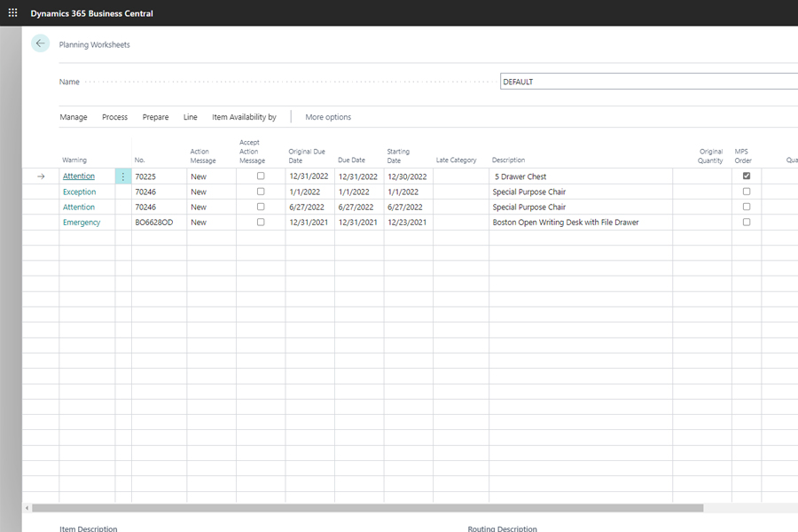Screen dimensions: 798x532
Task: Select the New action message for BO6628OD
Action: click(x=211, y=222)
